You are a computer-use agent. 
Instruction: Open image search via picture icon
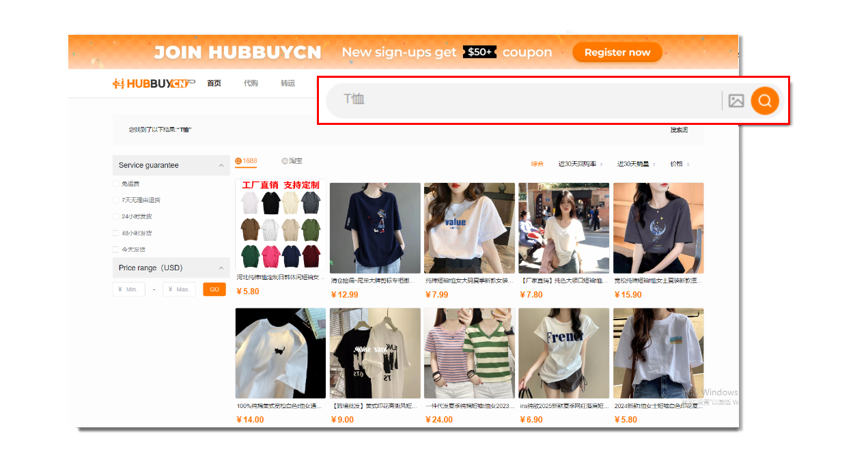(x=736, y=101)
